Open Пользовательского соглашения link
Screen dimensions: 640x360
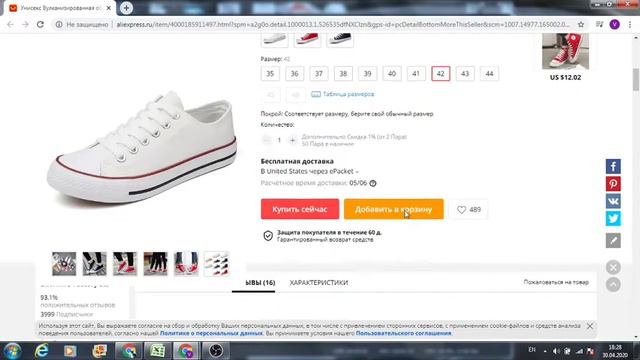click(403, 333)
